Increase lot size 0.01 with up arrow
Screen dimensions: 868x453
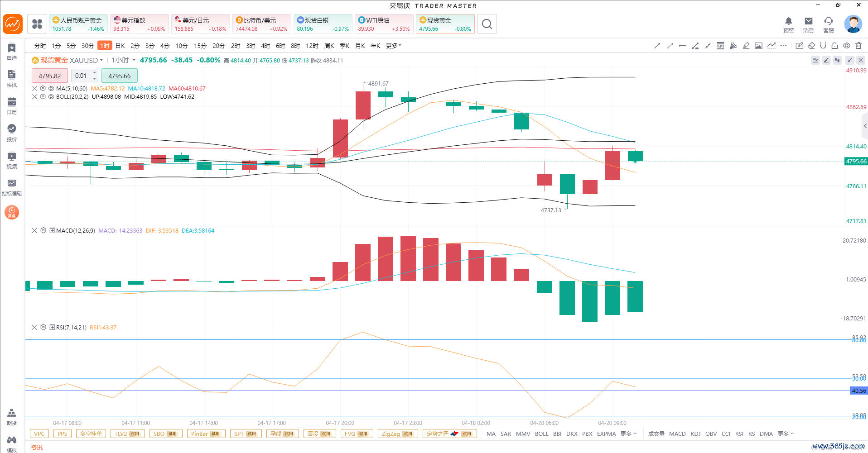[x=94, y=73]
